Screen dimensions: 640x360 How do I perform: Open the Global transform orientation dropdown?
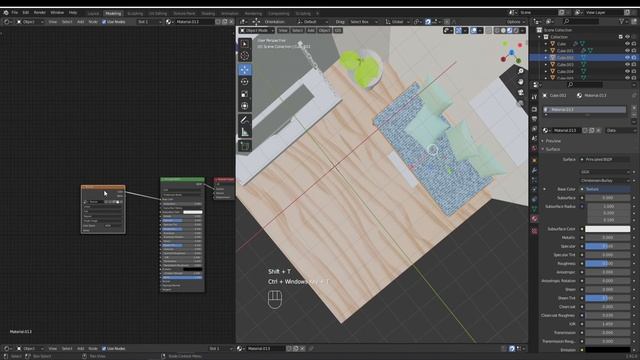point(397,22)
